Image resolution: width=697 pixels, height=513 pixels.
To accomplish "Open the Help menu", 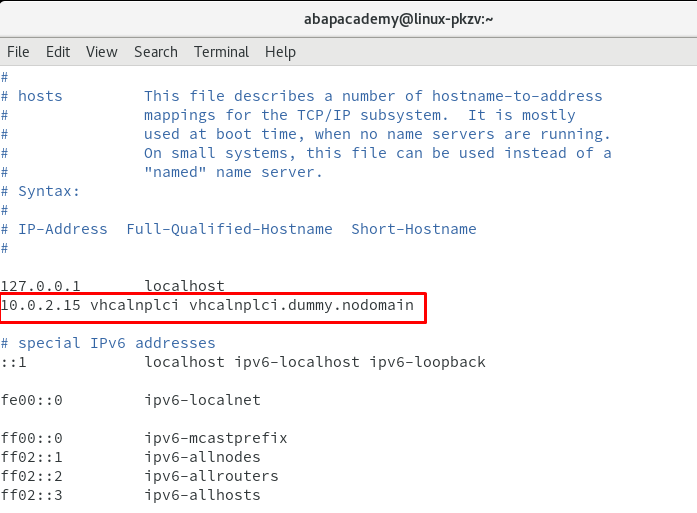I will click(280, 52).
